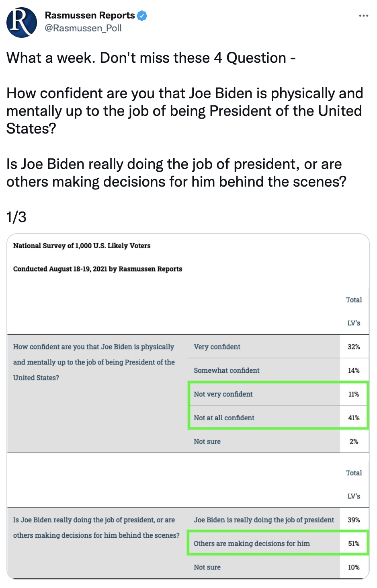The height and width of the screenshot is (588, 377).
Task: Click the 41% value cell
Action: click(354, 418)
